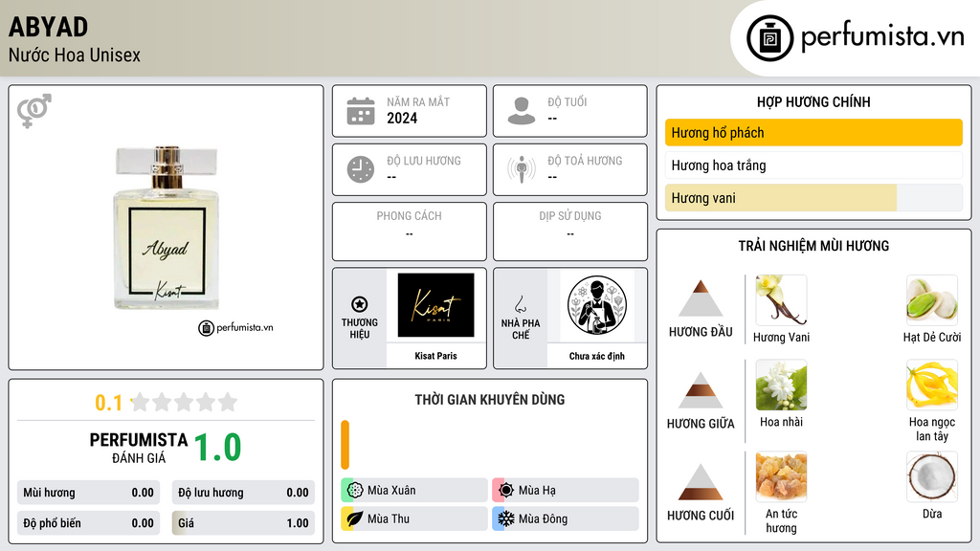
Task: Click the Mùa Hạ sun icon
Action: (506, 491)
